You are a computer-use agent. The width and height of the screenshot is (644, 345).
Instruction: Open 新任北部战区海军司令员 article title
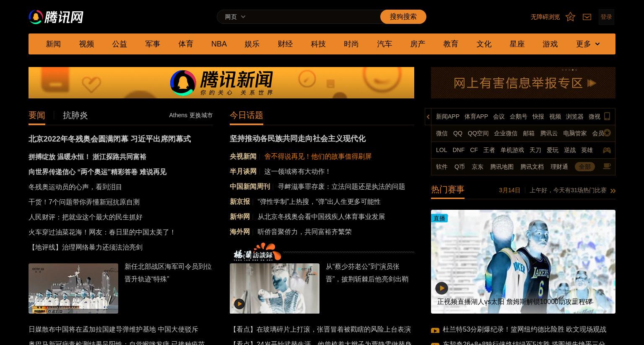[x=168, y=273]
